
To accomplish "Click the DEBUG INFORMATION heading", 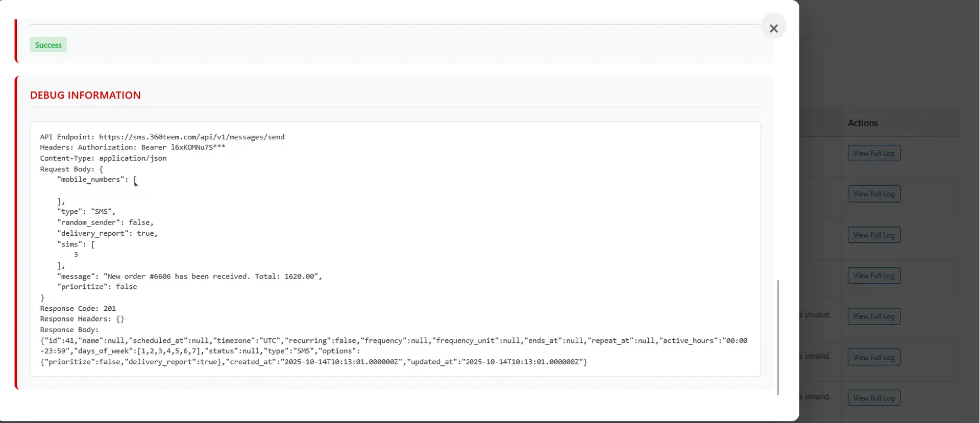I will (85, 95).
